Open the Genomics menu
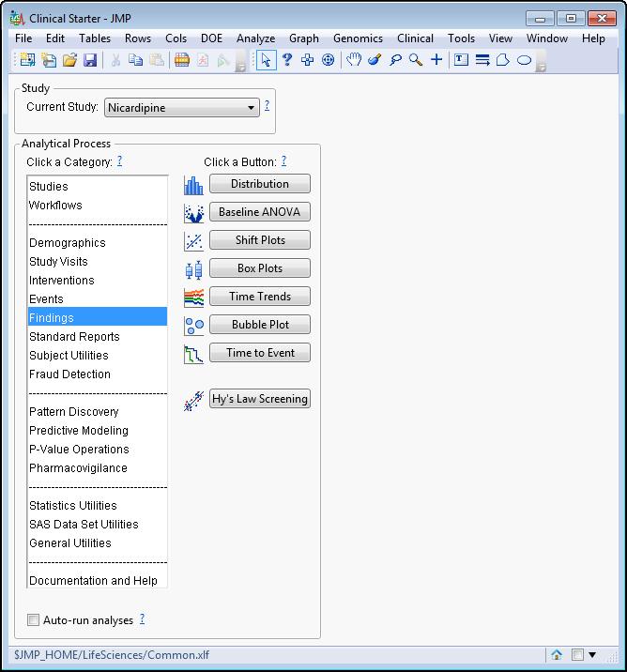 click(x=358, y=38)
